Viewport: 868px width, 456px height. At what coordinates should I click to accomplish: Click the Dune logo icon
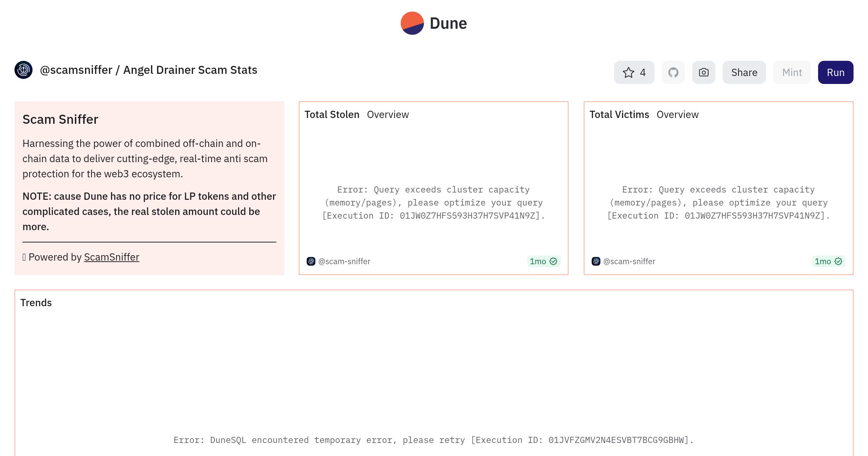pos(412,23)
